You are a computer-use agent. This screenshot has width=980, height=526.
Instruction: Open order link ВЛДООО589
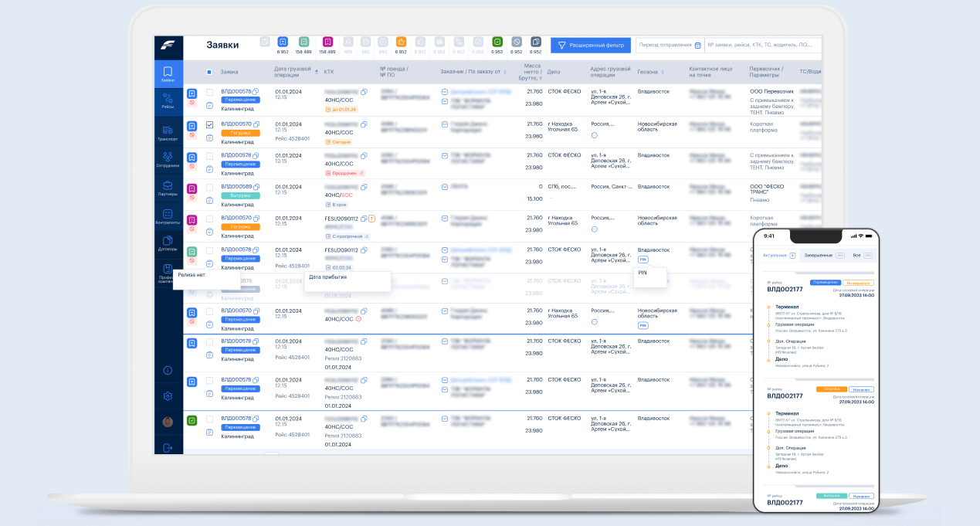pyautogui.click(x=236, y=187)
